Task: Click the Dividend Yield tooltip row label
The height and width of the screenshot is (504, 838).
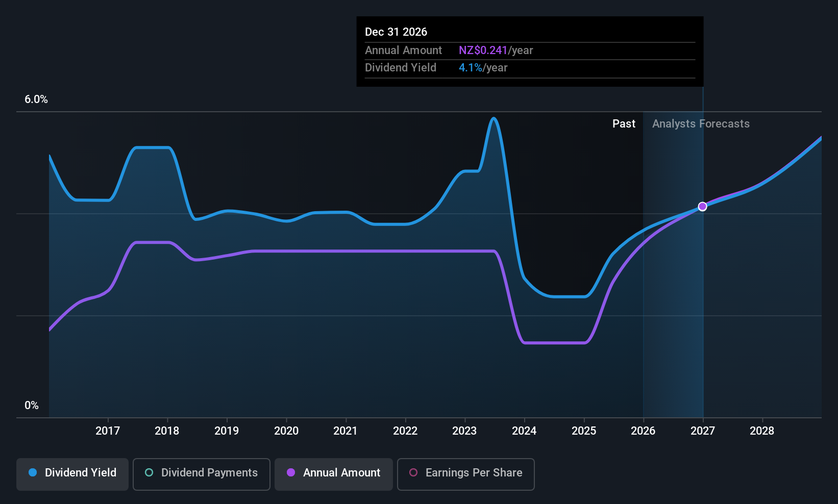Action: 401,67
